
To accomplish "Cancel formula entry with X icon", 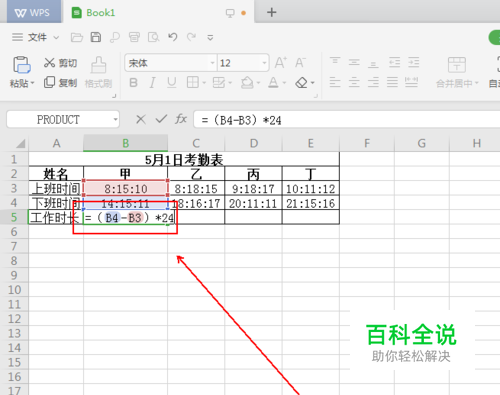I will [141, 119].
